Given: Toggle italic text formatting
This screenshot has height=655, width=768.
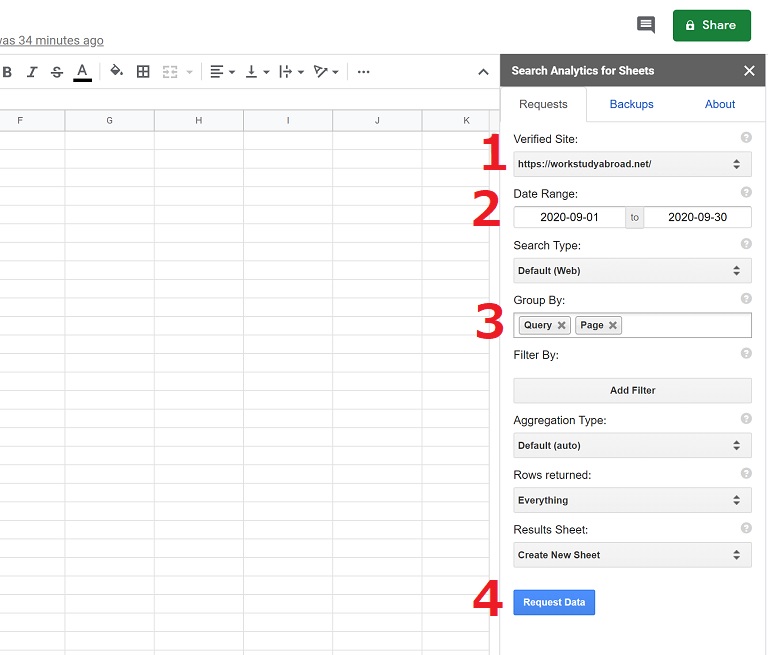Looking at the screenshot, I should [32, 72].
